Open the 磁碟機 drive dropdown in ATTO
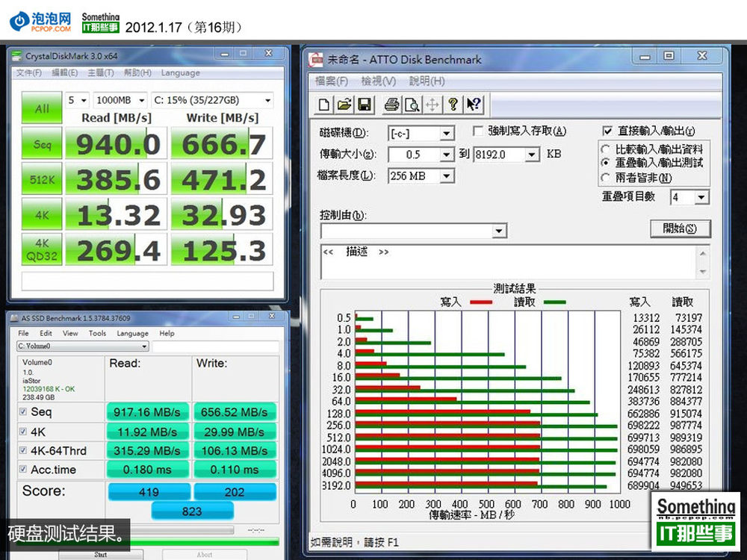The image size is (747, 560). pyautogui.click(x=447, y=134)
